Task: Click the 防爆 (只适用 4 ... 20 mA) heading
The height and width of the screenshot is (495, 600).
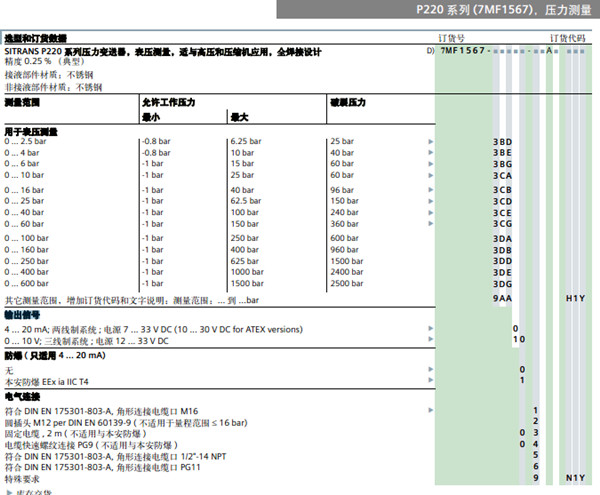Action: point(55,355)
